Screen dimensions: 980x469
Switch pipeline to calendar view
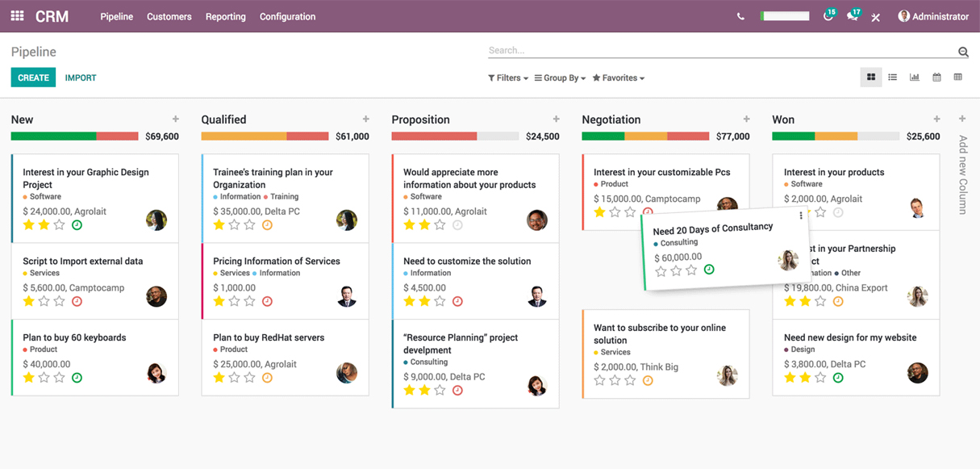(x=936, y=77)
